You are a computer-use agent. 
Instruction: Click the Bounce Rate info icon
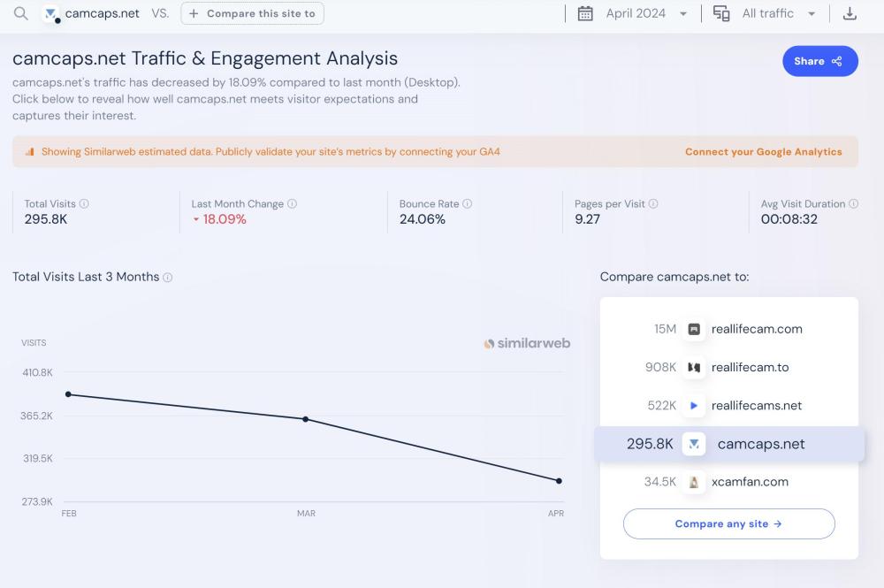[468, 204]
